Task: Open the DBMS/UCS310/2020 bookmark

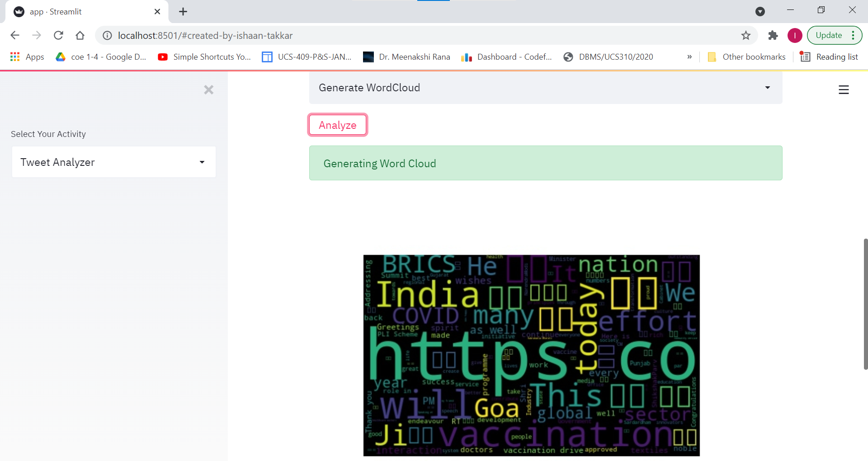Action: point(609,57)
